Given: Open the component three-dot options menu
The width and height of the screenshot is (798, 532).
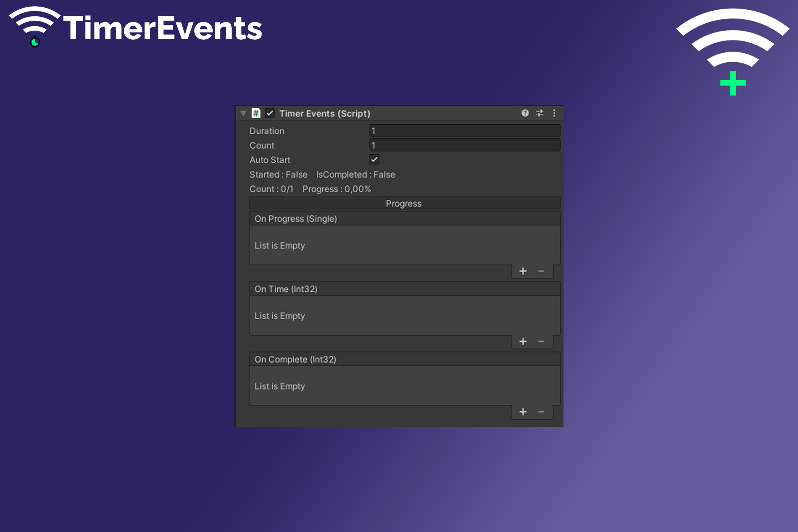Looking at the screenshot, I should tap(554, 113).
